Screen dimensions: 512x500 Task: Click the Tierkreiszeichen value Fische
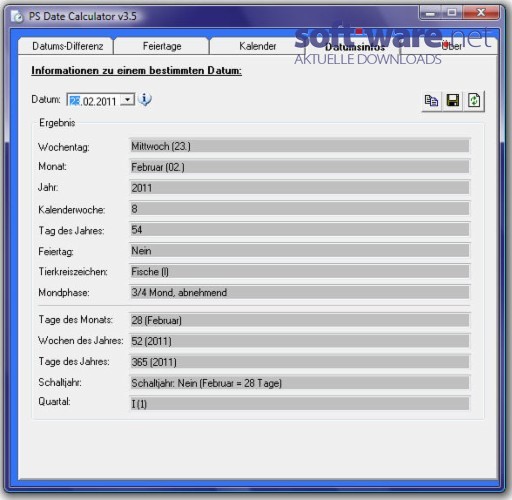tap(299, 271)
